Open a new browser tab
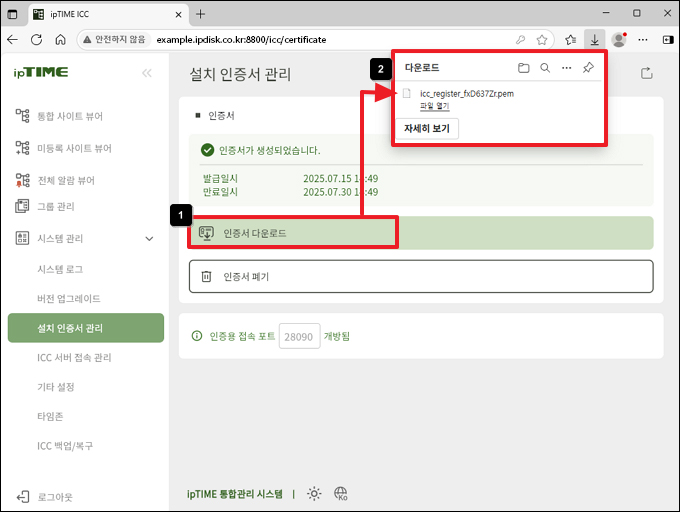This screenshot has height=512, width=680. pyautogui.click(x=201, y=14)
